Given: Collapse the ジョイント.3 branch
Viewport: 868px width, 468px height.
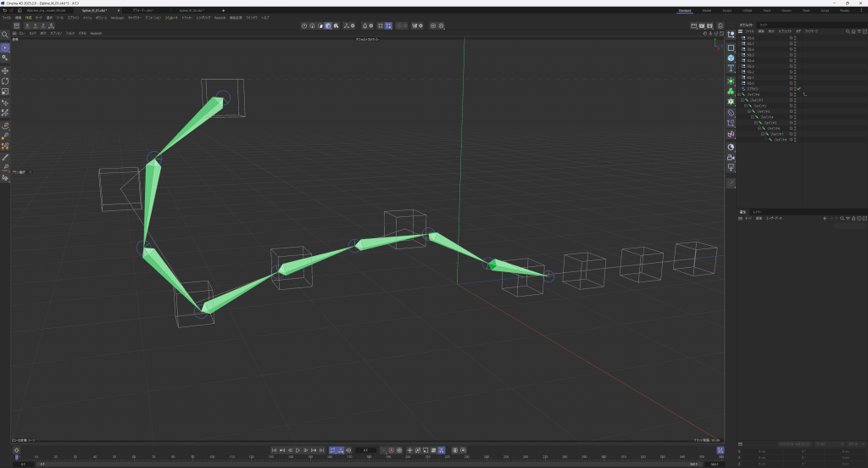Looking at the screenshot, I should pos(749,111).
